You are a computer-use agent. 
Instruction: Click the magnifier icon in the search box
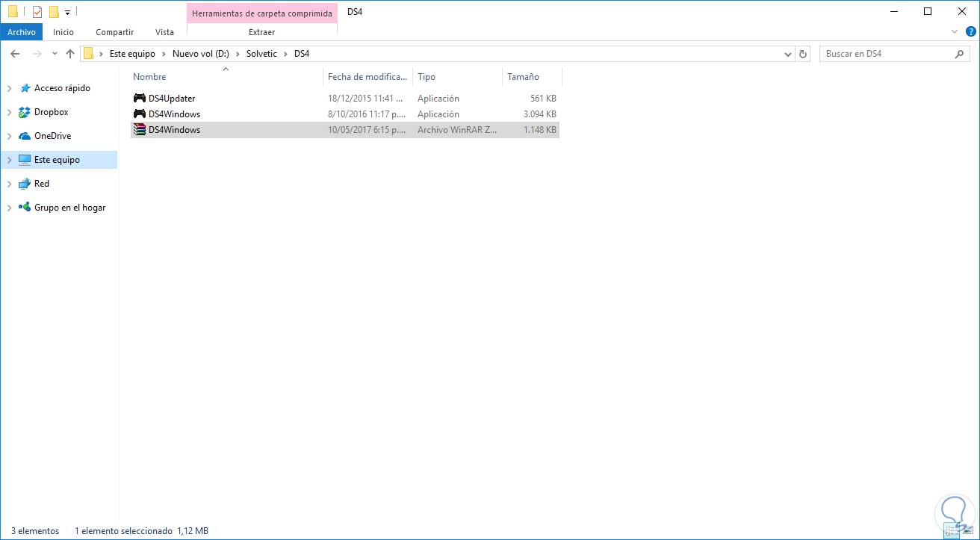click(960, 54)
